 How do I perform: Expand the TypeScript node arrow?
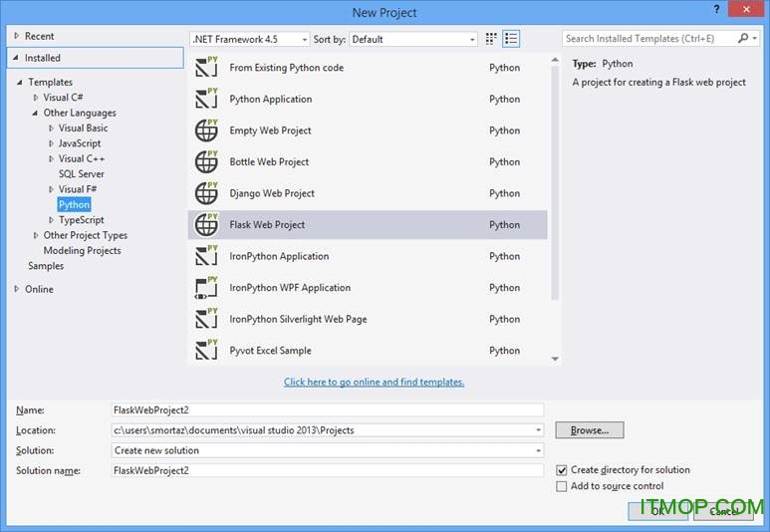[x=51, y=220]
